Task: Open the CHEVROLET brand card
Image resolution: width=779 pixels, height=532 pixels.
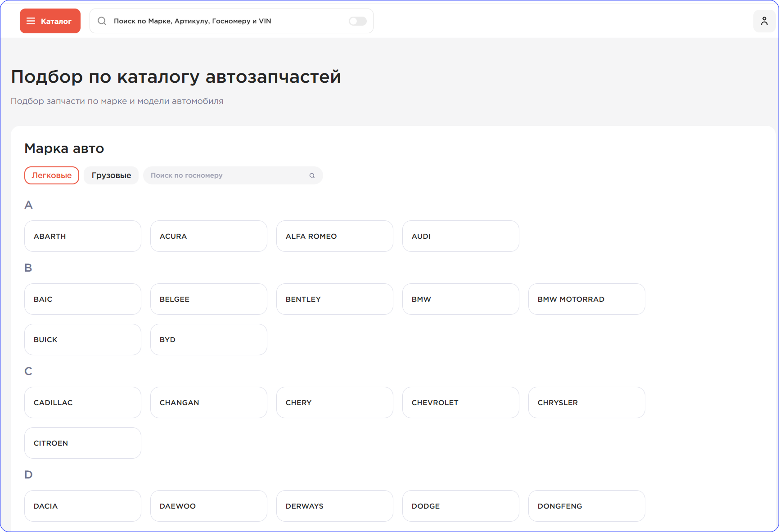Action: pos(460,402)
